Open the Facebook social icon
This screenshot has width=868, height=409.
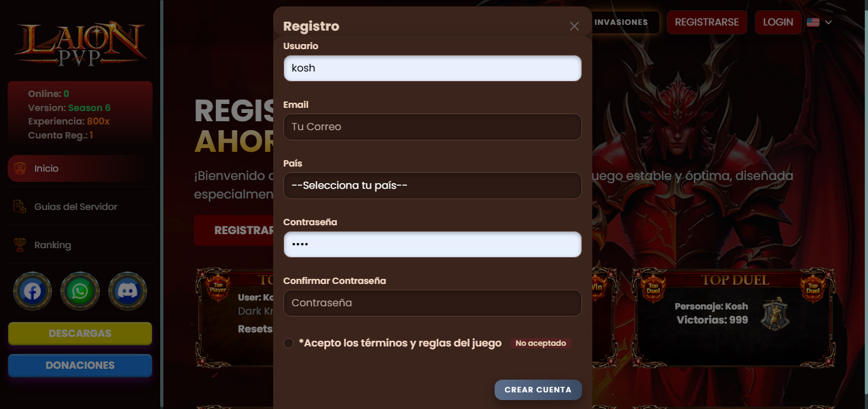point(33,292)
